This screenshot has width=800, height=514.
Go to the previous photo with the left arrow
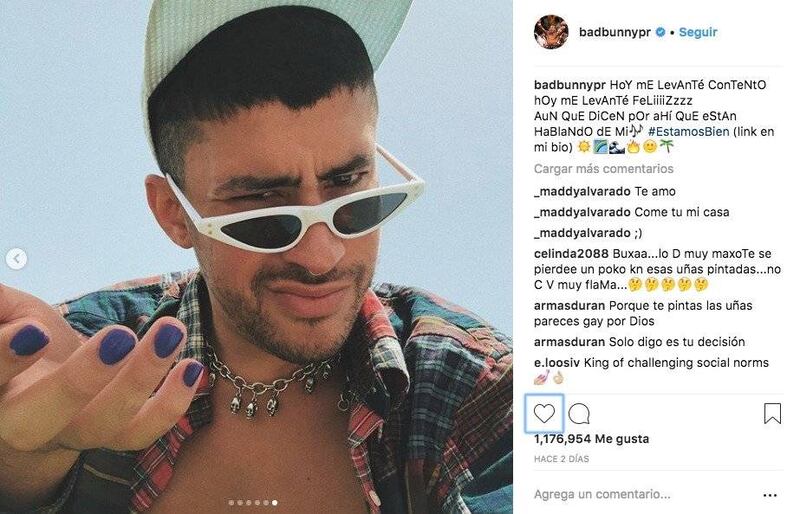(16, 259)
